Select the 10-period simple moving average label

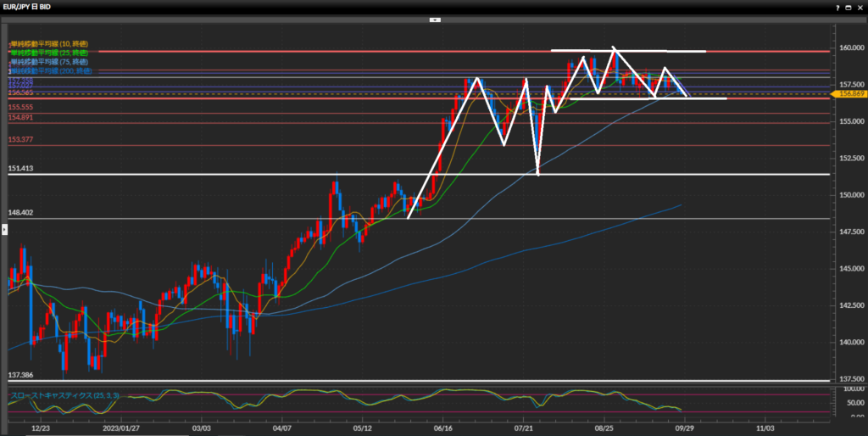pyautogui.click(x=48, y=43)
